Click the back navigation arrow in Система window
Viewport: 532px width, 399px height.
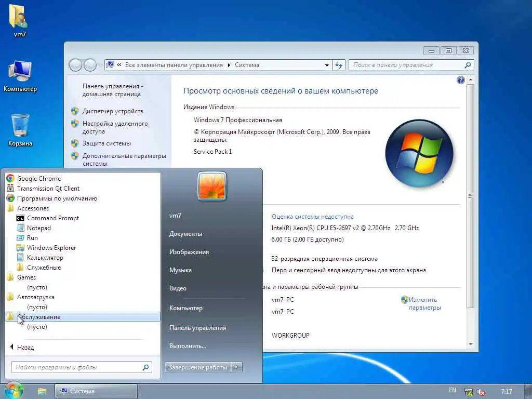pyautogui.click(x=75, y=65)
